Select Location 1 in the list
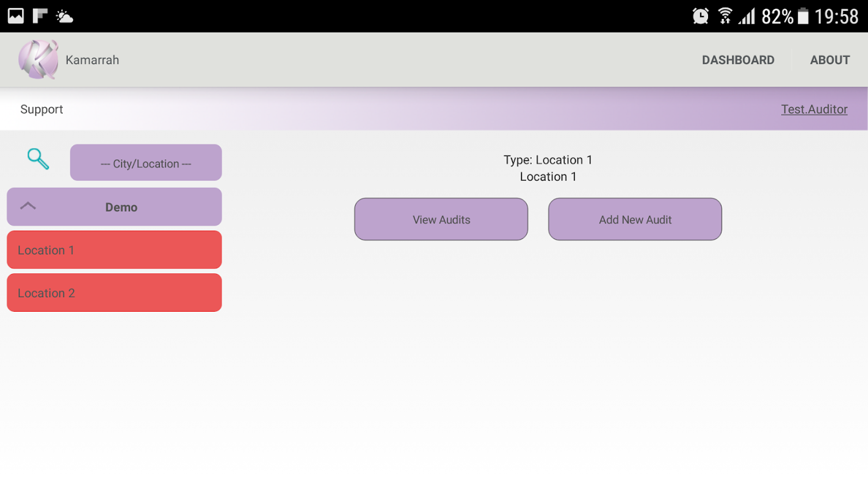The image size is (868, 488). [114, 249]
